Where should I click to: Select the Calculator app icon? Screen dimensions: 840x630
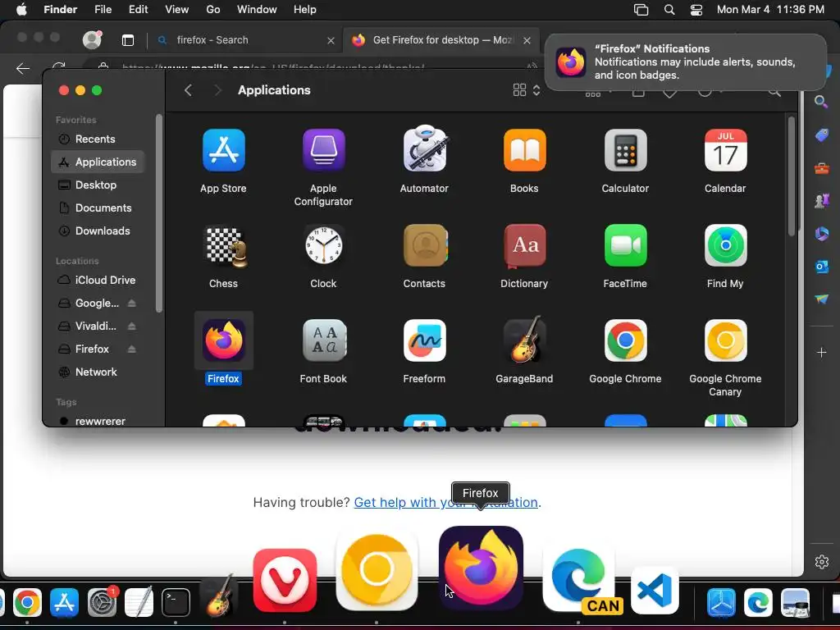tap(625, 151)
